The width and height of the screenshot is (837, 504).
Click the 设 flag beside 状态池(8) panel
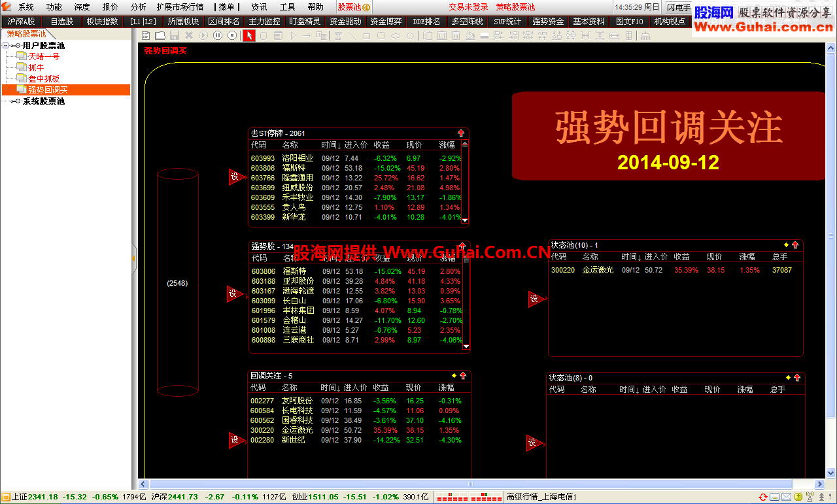(x=534, y=443)
